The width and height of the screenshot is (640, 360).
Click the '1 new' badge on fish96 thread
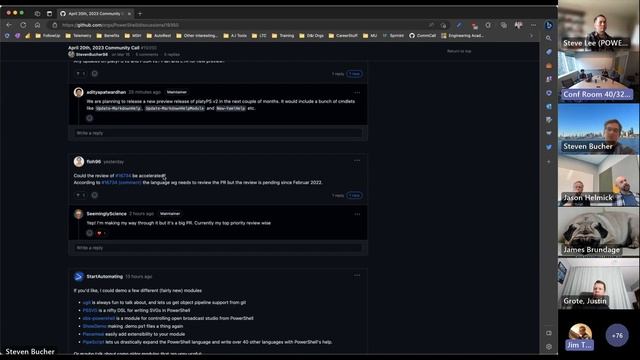tap(354, 196)
